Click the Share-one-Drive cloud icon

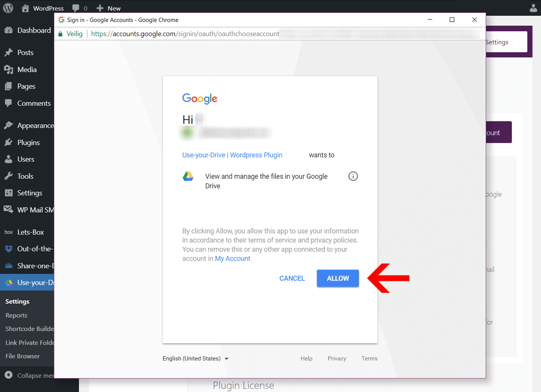pos(8,266)
